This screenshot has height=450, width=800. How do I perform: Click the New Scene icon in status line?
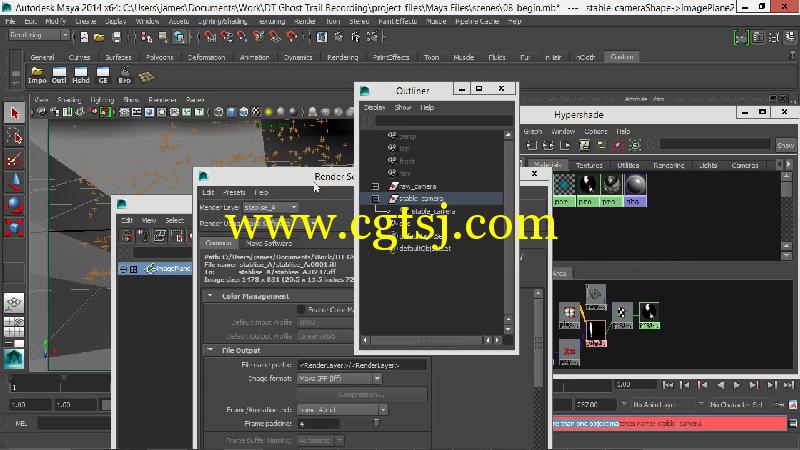click(84, 37)
